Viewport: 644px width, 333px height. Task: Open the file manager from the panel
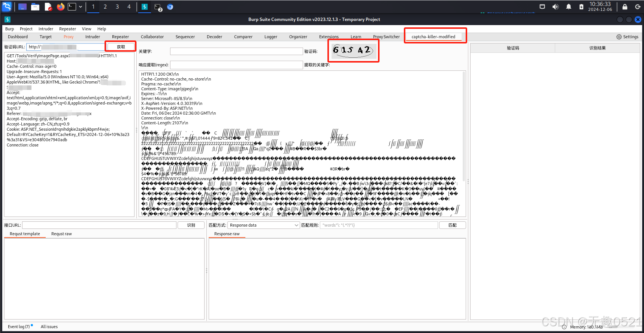point(35,7)
